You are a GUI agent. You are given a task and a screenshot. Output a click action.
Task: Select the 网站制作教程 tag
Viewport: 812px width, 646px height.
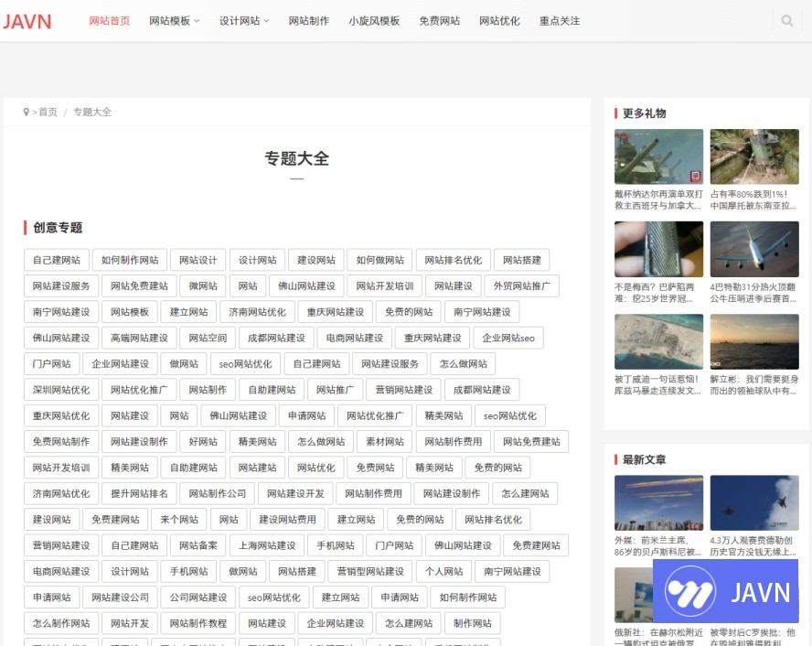point(198,623)
